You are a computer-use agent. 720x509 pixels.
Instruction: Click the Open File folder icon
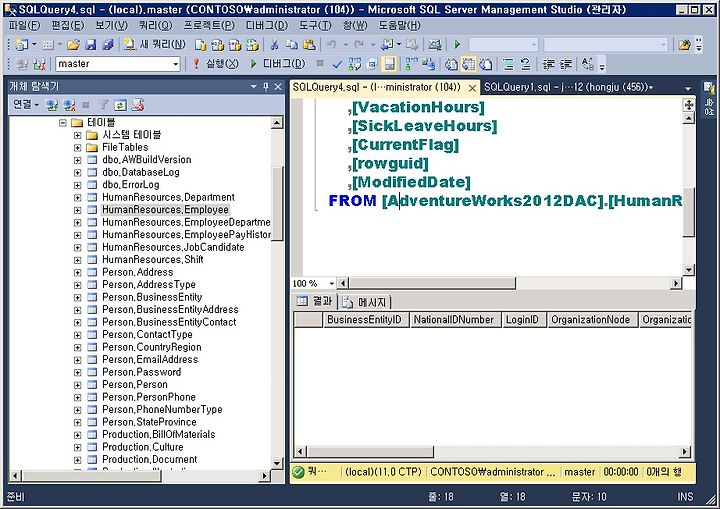(73, 45)
